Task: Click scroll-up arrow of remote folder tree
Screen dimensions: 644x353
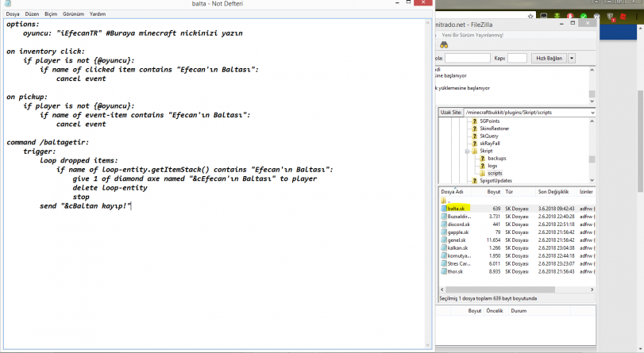Action: pos(592,121)
